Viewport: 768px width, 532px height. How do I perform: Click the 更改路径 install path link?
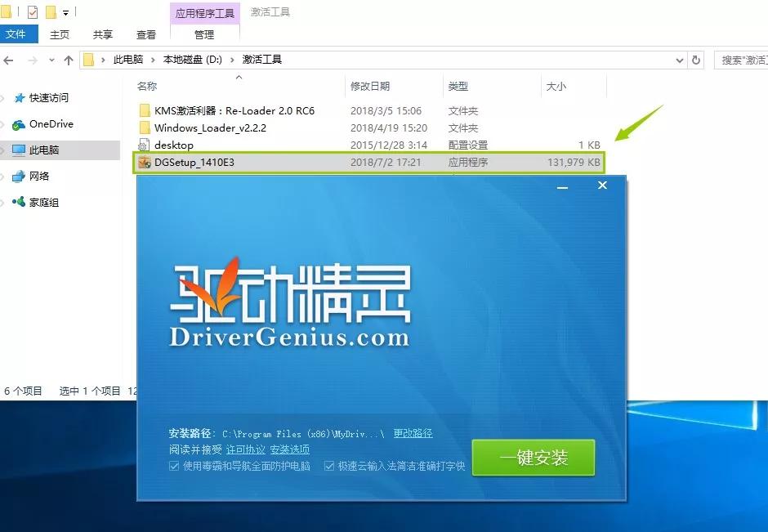(413, 433)
